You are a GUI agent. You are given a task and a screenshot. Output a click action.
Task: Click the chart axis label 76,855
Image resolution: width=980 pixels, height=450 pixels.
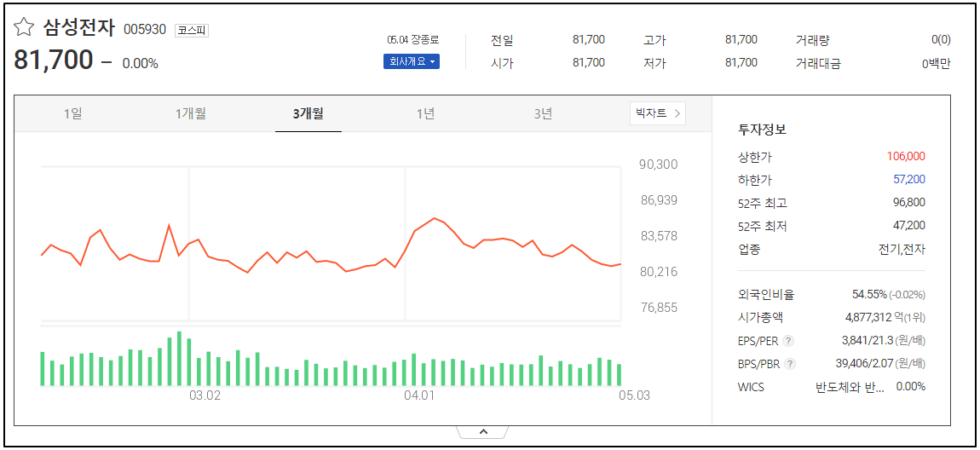click(x=658, y=308)
